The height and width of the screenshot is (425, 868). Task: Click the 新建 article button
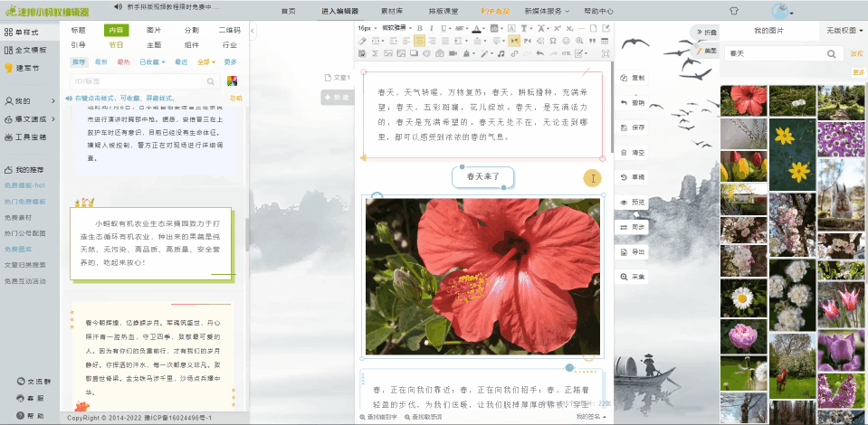coord(337,98)
